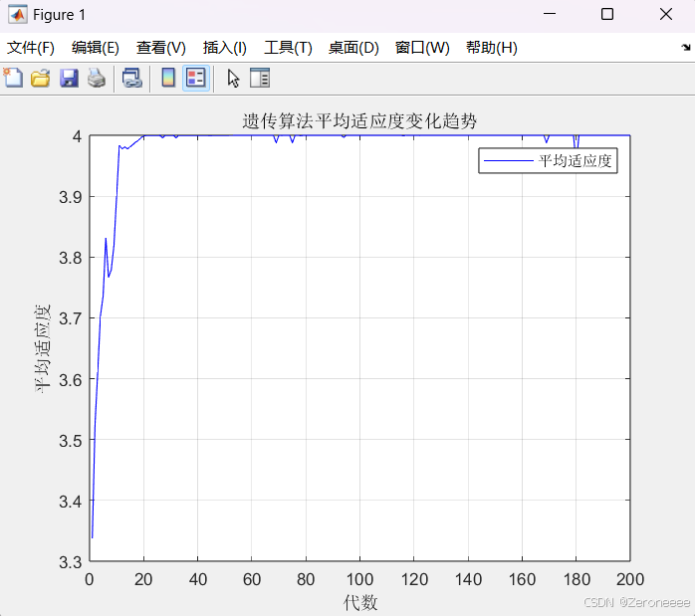The width and height of the screenshot is (695, 616).
Task: Click the x-axis label 代数
Action: point(360,602)
